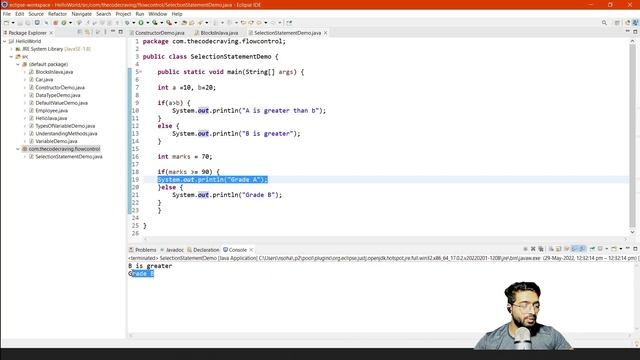The width and height of the screenshot is (640, 360).
Task: Maximize the editor area icon
Action: tap(635, 31)
